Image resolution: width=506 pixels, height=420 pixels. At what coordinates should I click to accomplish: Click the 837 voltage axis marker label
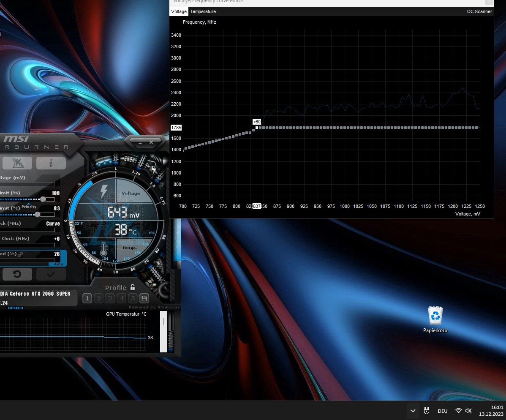[256, 206]
